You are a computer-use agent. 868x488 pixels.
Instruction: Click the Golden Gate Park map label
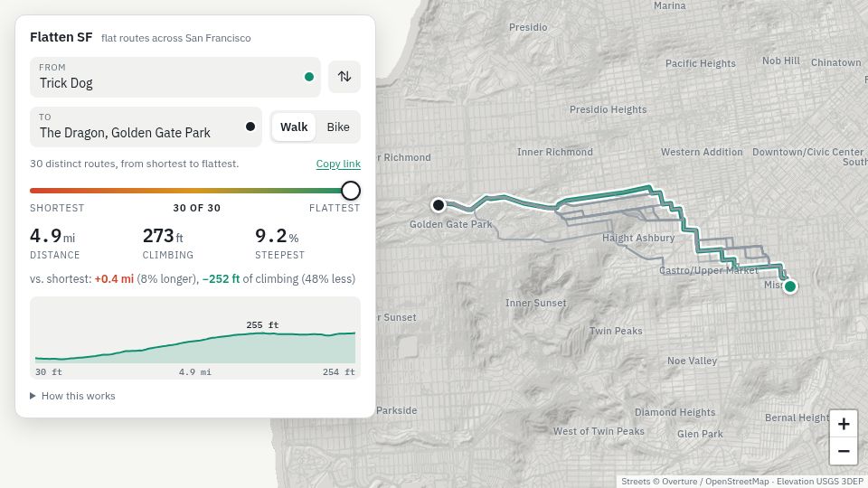coord(450,224)
